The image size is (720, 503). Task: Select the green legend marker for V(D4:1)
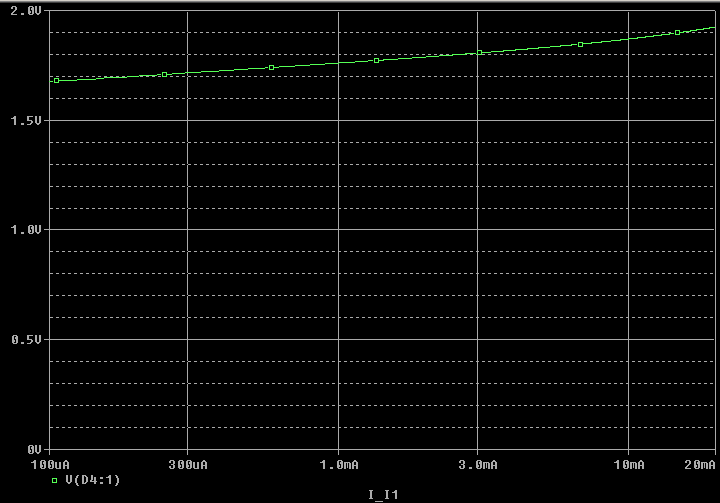click(55, 480)
